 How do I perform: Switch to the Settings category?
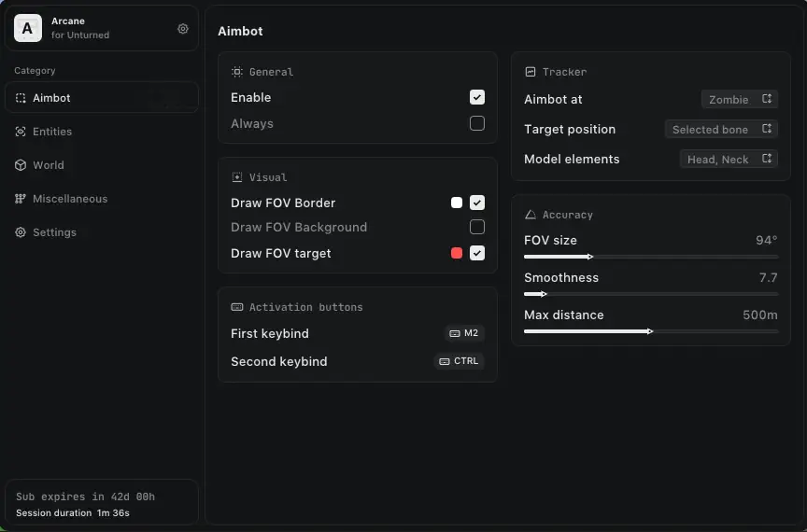click(102, 232)
